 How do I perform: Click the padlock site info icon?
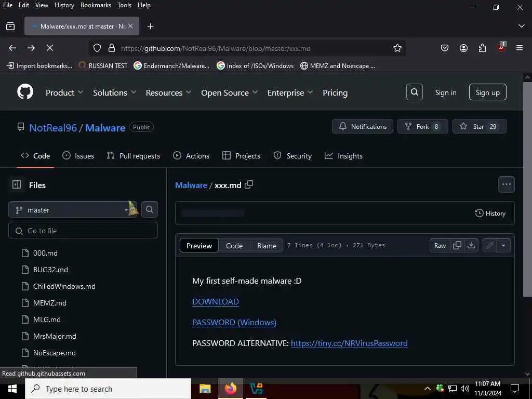point(111,48)
